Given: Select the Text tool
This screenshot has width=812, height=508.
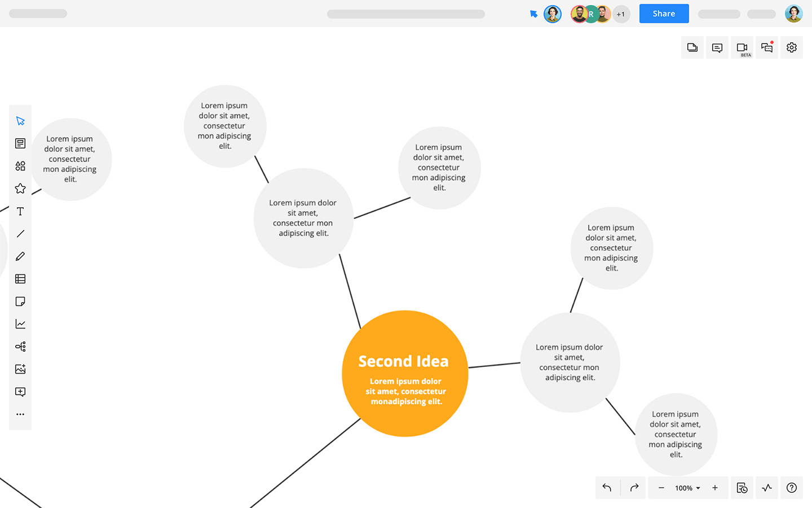Looking at the screenshot, I should [20, 211].
